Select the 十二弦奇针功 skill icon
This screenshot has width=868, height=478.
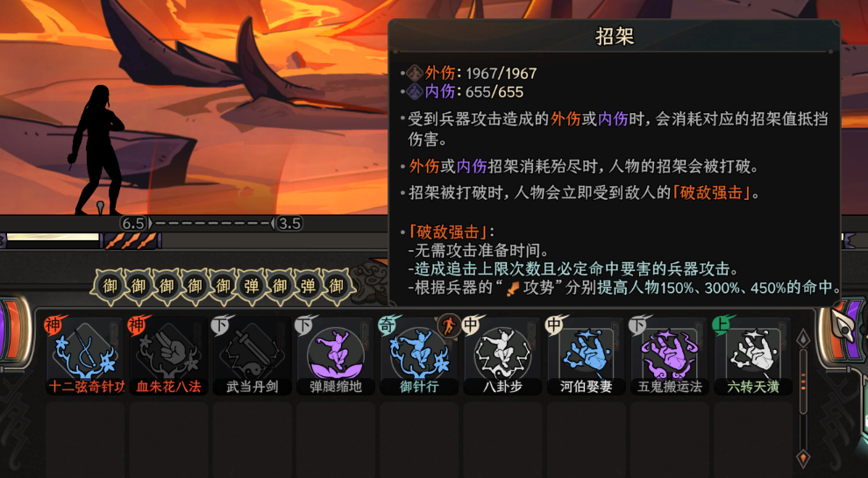[85, 354]
